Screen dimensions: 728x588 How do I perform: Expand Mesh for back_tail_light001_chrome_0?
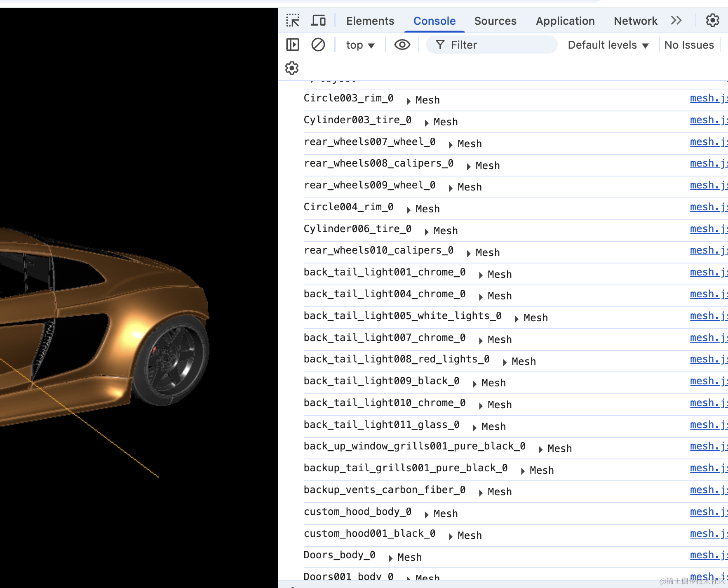(481, 275)
